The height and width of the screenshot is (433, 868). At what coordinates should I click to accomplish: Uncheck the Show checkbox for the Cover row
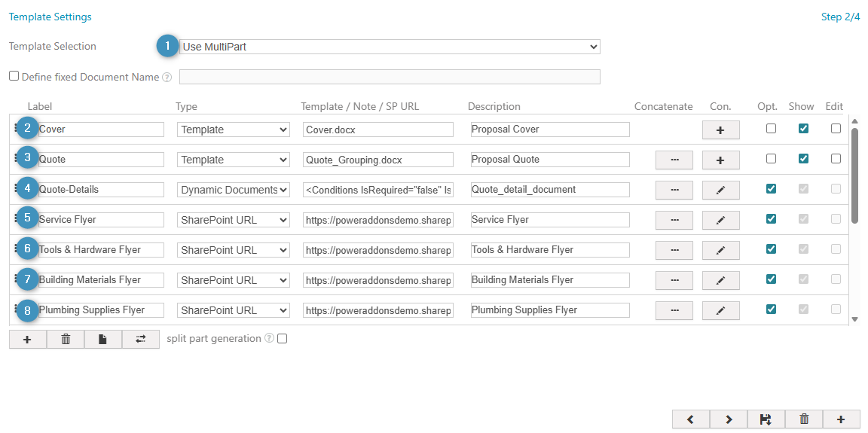(804, 129)
